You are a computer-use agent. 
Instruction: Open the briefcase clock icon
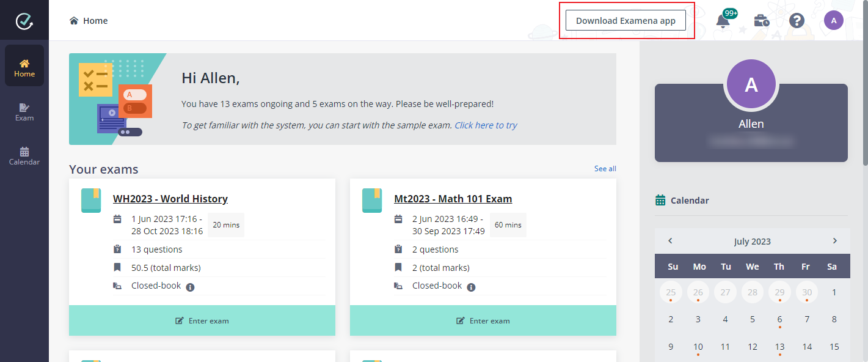(761, 21)
